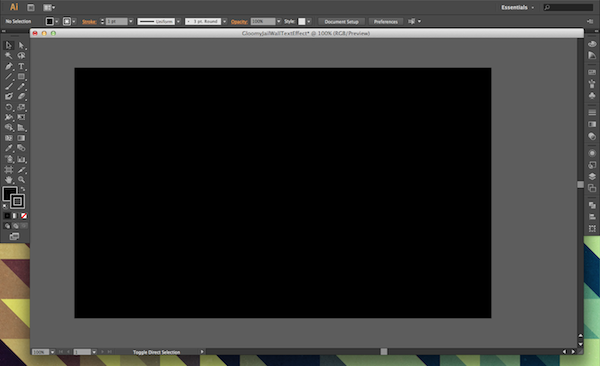
Task: Click the Fill color swatch in toolbar
Action: click(x=9, y=193)
